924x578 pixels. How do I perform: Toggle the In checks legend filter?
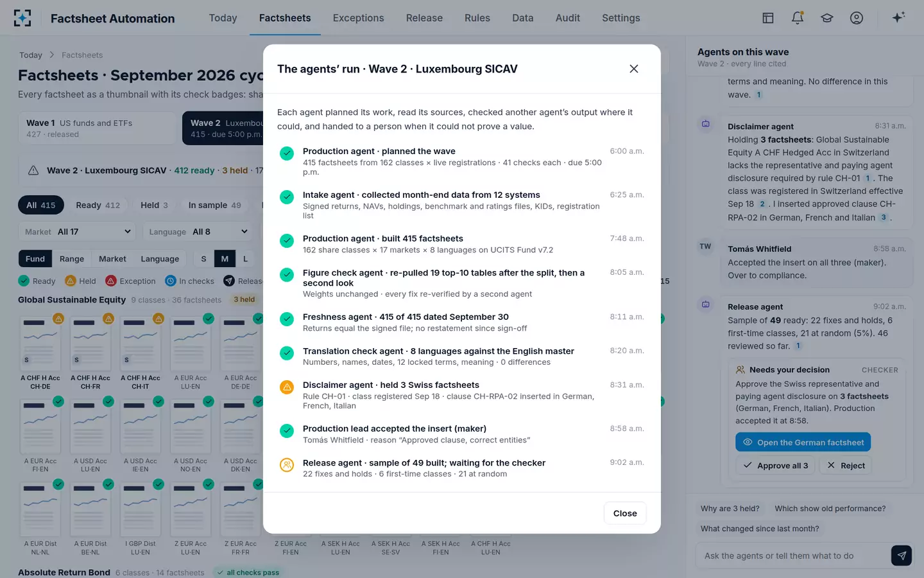pos(190,281)
